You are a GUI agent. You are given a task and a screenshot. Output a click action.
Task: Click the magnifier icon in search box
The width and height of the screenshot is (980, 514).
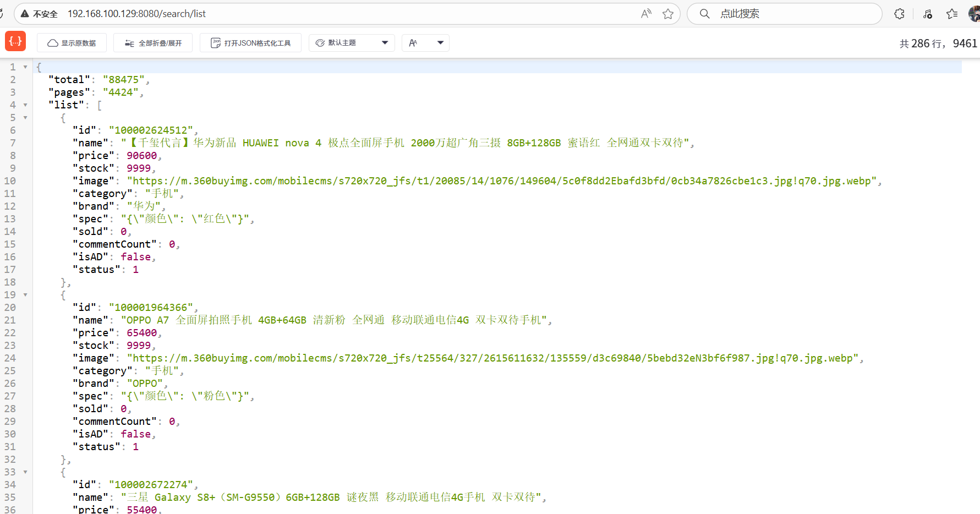704,14
